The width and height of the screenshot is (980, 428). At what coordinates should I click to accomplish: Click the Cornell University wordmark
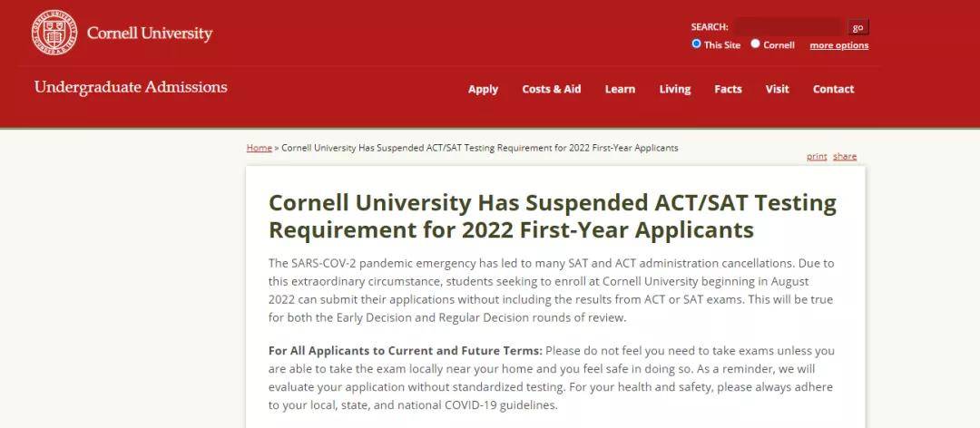(x=150, y=34)
